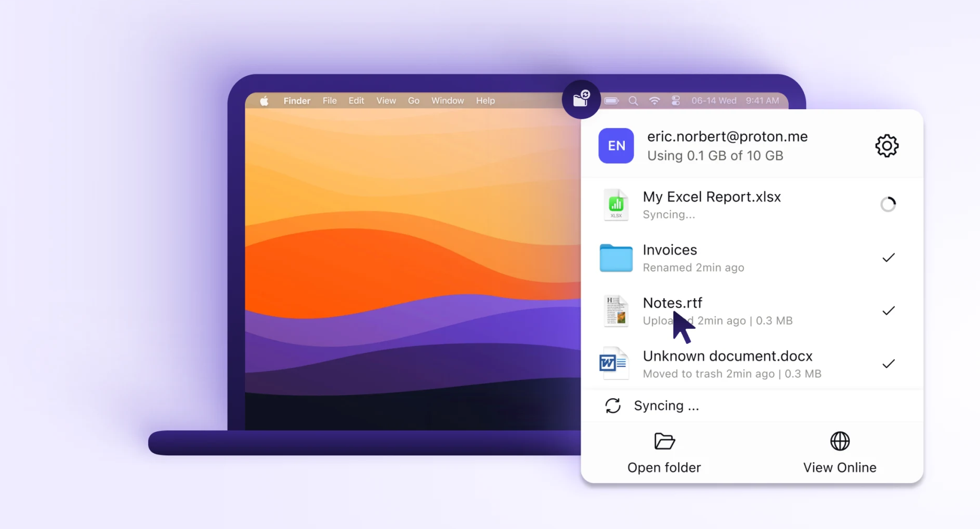Click the Notes.rtf document icon
Screen dimensions: 980x529
tap(616, 311)
